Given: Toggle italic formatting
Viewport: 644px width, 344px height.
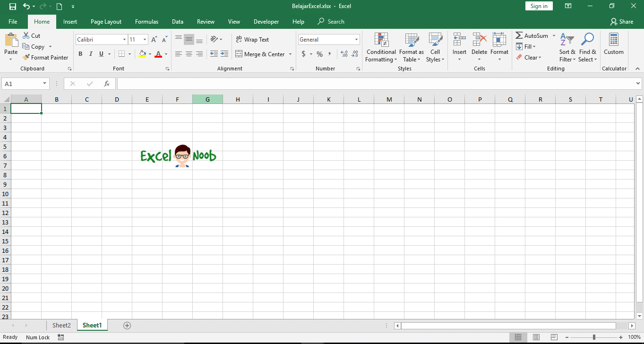Looking at the screenshot, I should 90,54.
